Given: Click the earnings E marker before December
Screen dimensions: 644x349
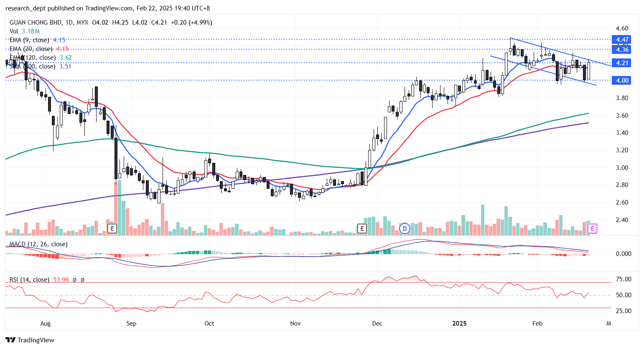Looking at the screenshot, I should [x=362, y=228].
